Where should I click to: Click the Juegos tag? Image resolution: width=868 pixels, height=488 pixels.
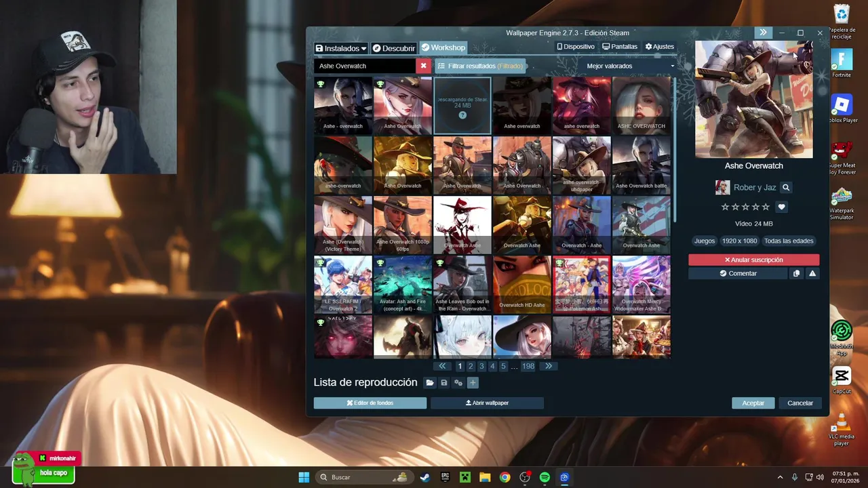(705, 241)
